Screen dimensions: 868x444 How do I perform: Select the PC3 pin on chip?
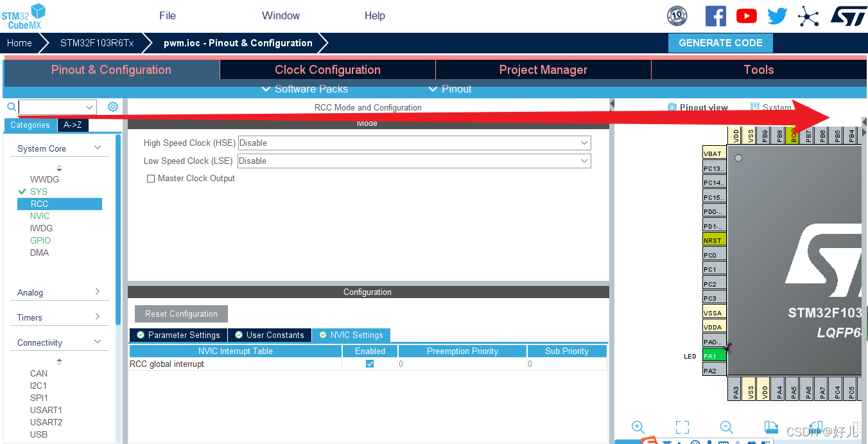[715, 298]
